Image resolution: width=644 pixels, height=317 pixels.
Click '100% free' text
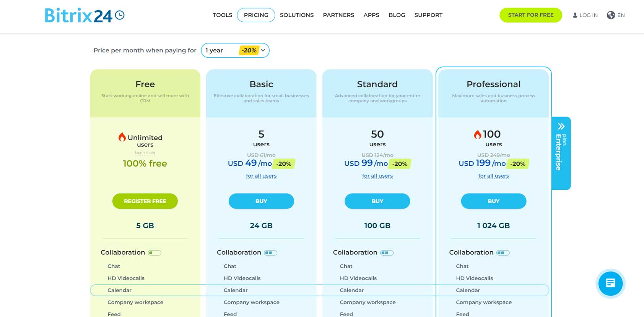[145, 163]
